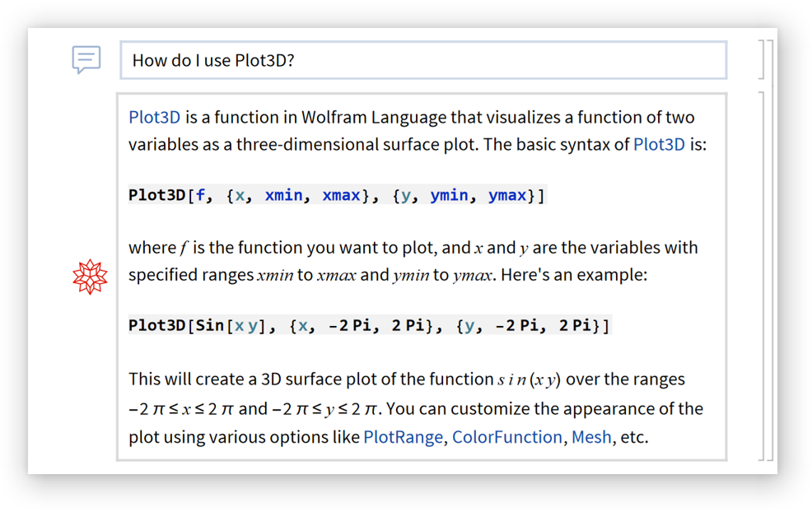Click 'Sin' in the example code line

click(x=210, y=325)
